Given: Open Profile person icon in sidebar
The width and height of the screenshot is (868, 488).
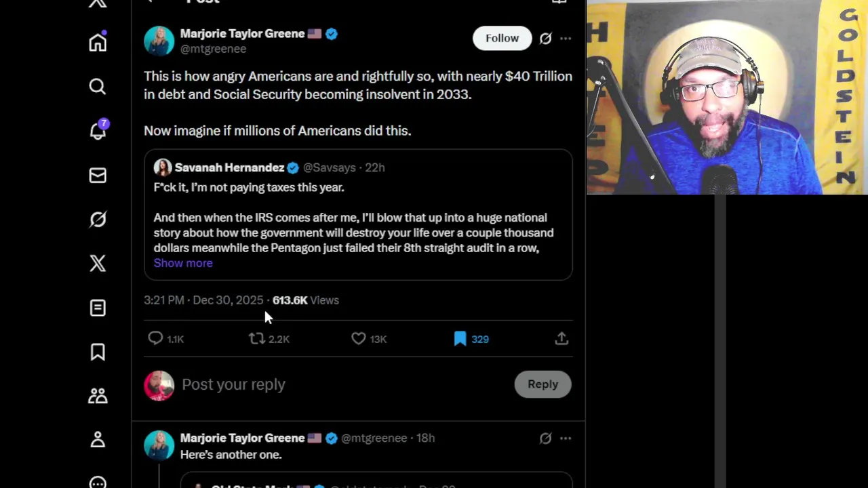Looking at the screenshot, I should [98, 440].
